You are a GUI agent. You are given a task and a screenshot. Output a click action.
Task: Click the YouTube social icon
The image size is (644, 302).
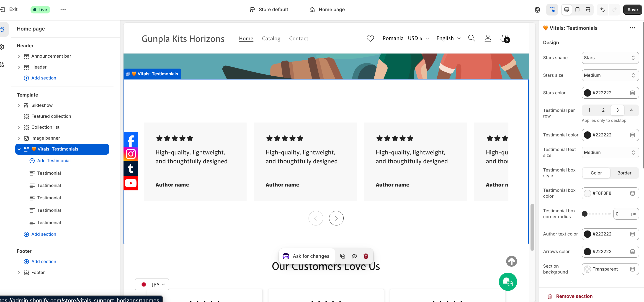tap(131, 183)
